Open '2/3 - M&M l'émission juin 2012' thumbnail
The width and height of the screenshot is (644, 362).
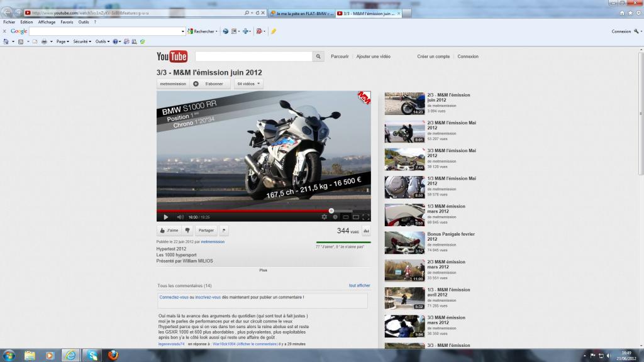(x=404, y=104)
